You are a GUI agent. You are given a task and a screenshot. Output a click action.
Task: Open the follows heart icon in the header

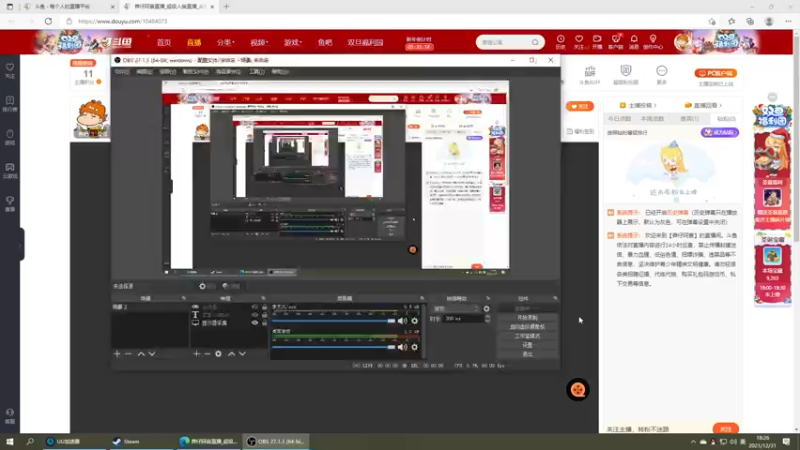(x=579, y=42)
